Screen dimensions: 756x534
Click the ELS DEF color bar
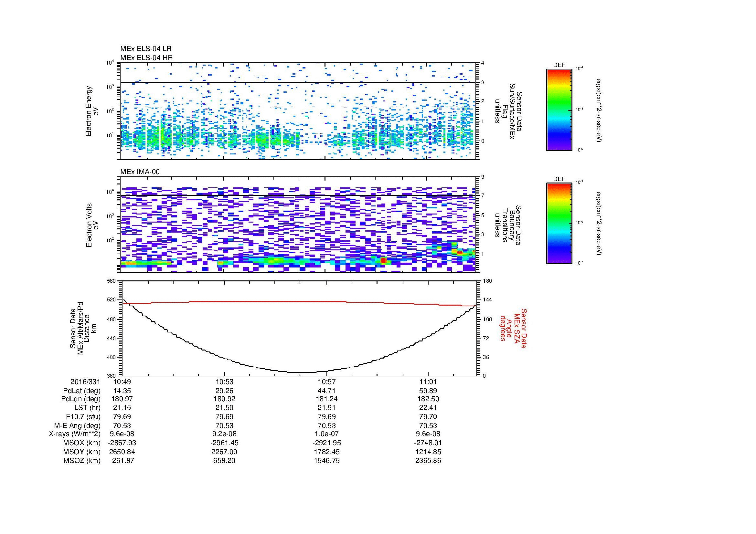pyautogui.click(x=559, y=110)
